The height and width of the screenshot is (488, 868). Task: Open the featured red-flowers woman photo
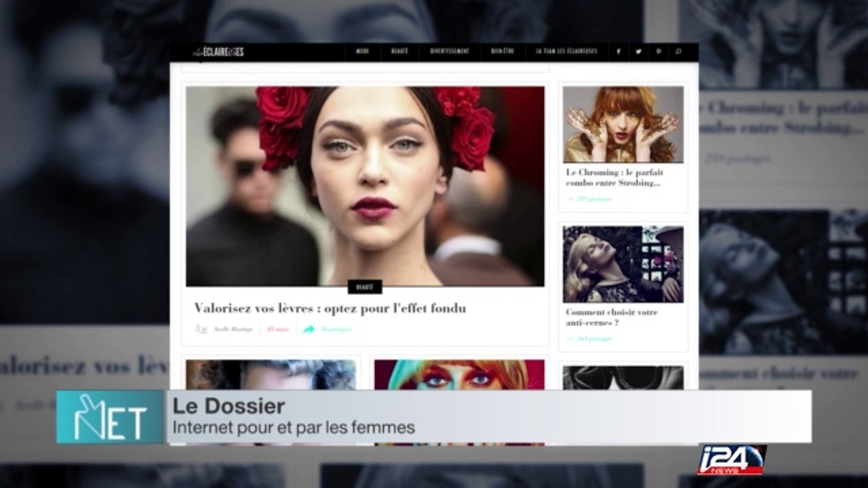[x=365, y=186]
